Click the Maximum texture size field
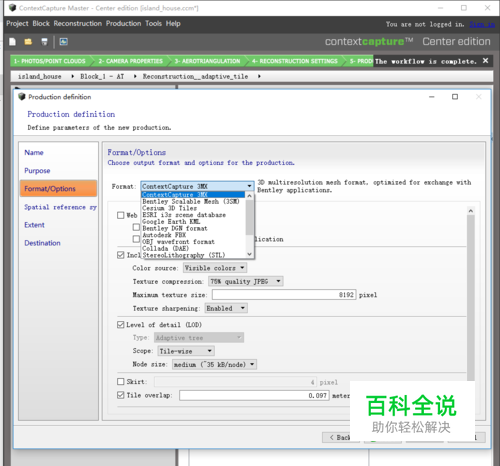The width and height of the screenshot is (500, 466). tap(284, 295)
